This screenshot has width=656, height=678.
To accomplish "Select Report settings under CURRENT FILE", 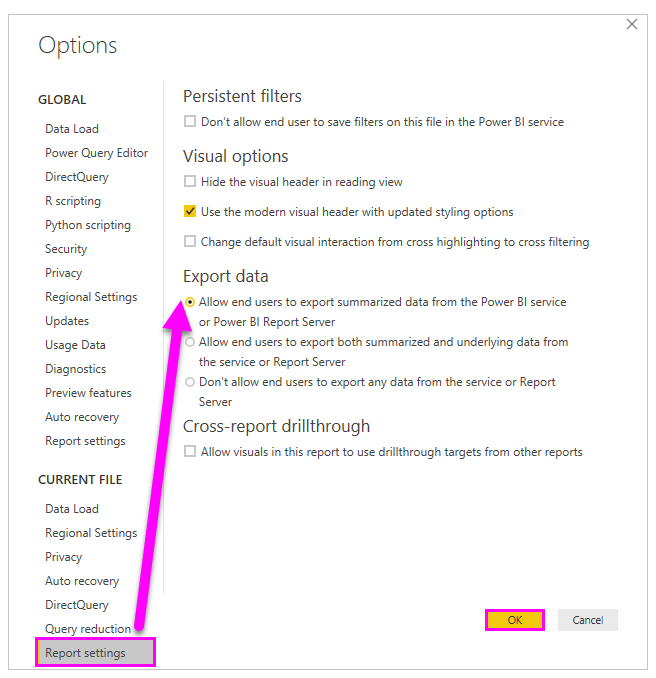I will tap(96, 652).
